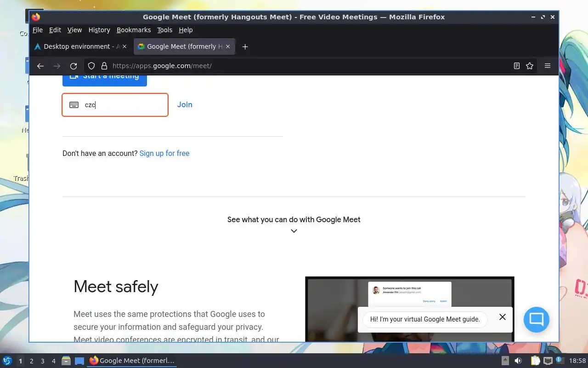Open the file manager from the taskbar
This screenshot has height=368, width=588.
point(66,361)
